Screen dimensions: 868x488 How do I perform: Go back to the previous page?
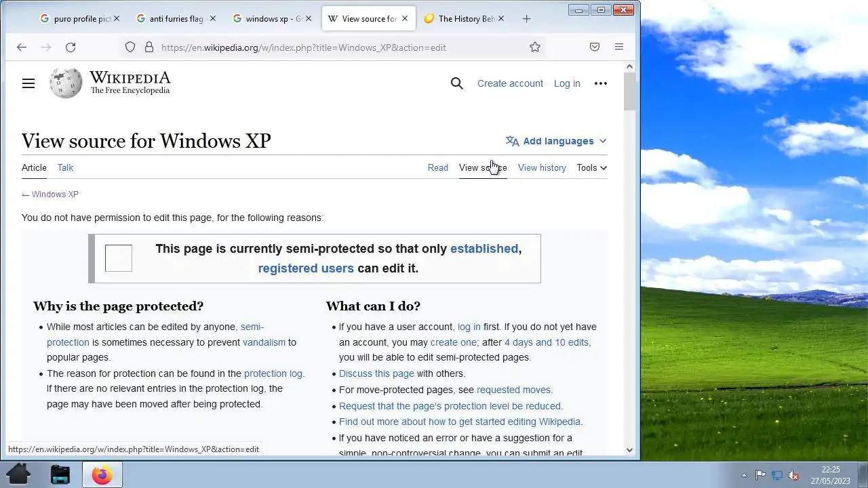[22, 47]
